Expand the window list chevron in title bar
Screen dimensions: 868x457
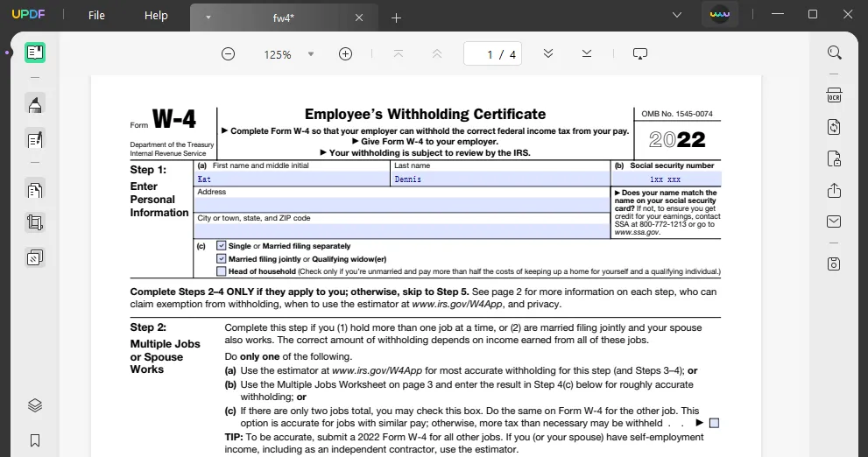coord(676,15)
